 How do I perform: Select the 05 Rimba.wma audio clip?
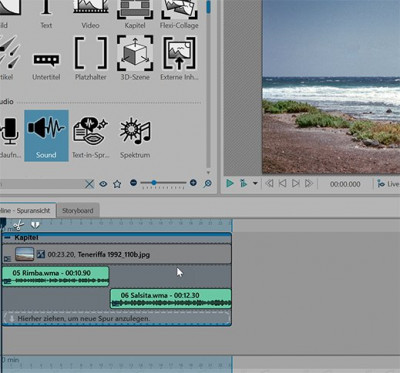coord(56,276)
